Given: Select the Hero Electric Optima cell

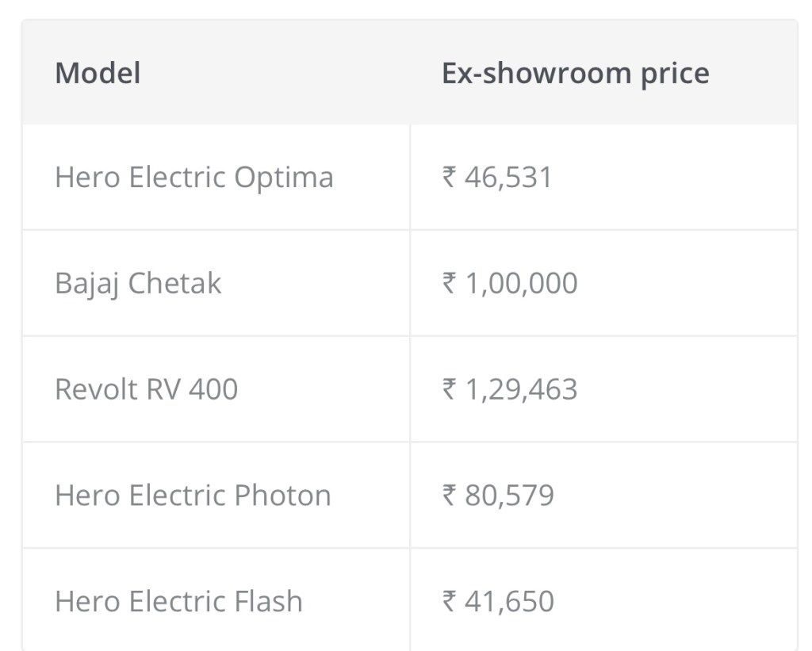Looking at the screenshot, I should click(x=193, y=177).
